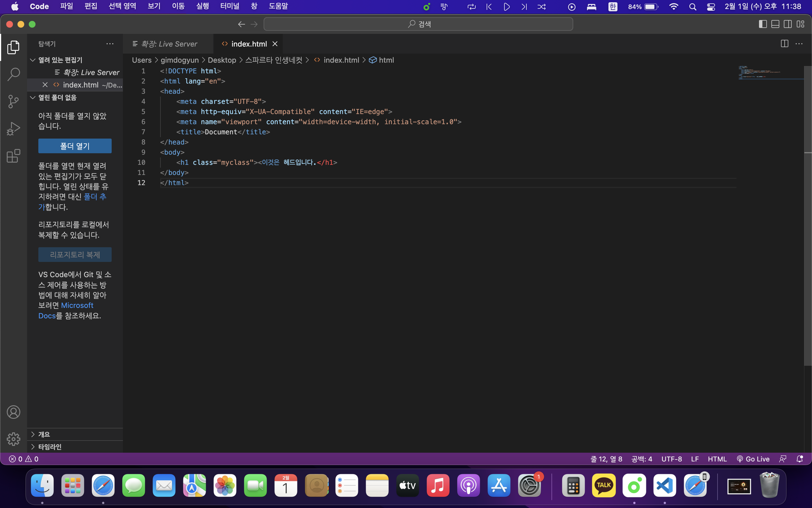Click the 리포지토리 복제 button
812x508 pixels.
coord(75,255)
